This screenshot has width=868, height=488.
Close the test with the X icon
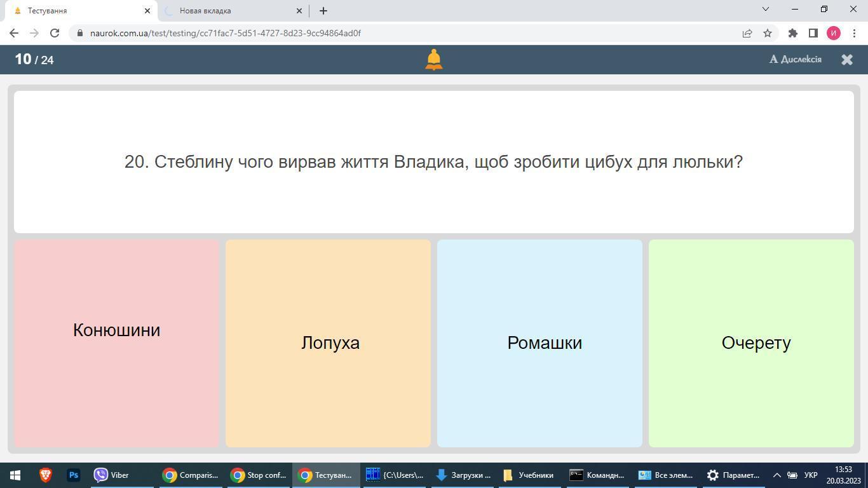tap(847, 60)
